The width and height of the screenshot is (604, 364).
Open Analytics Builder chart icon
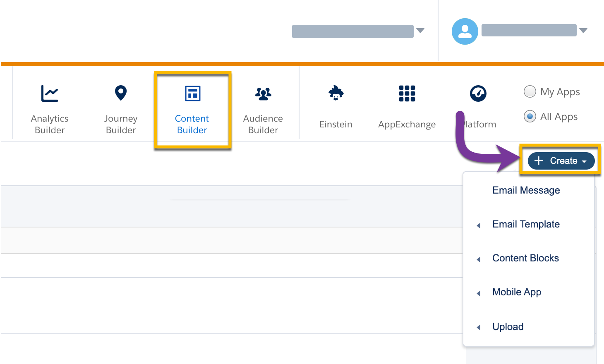[x=50, y=93]
